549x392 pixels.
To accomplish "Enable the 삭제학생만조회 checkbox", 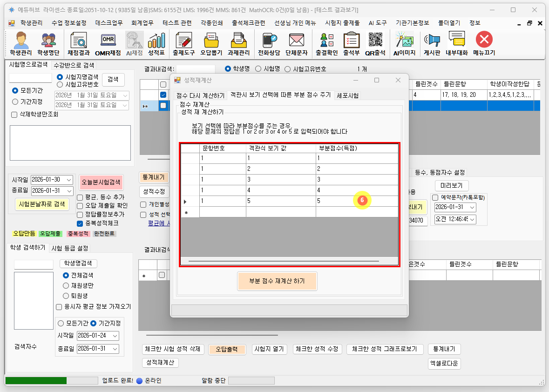I will [x=14, y=115].
